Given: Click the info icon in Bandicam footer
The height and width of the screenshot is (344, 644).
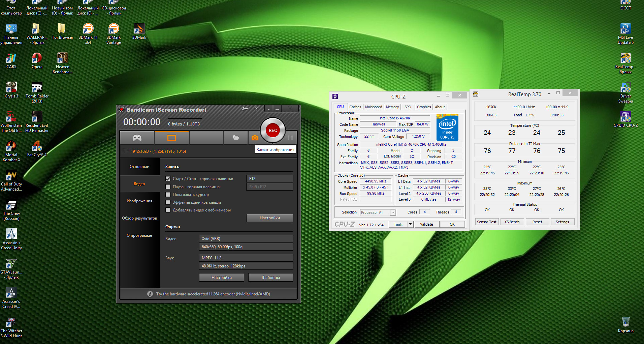Looking at the screenshot, I should 150,294.
